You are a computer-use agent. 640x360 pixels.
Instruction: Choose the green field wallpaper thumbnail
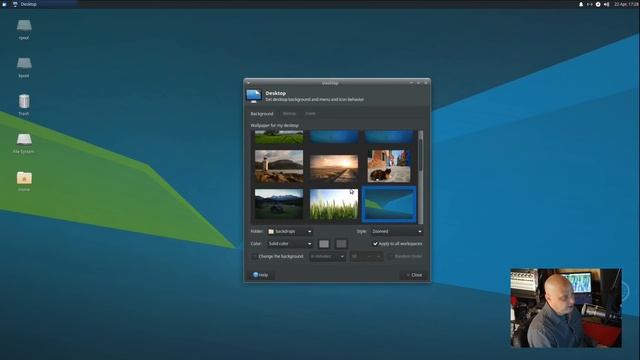coord(279,137)
